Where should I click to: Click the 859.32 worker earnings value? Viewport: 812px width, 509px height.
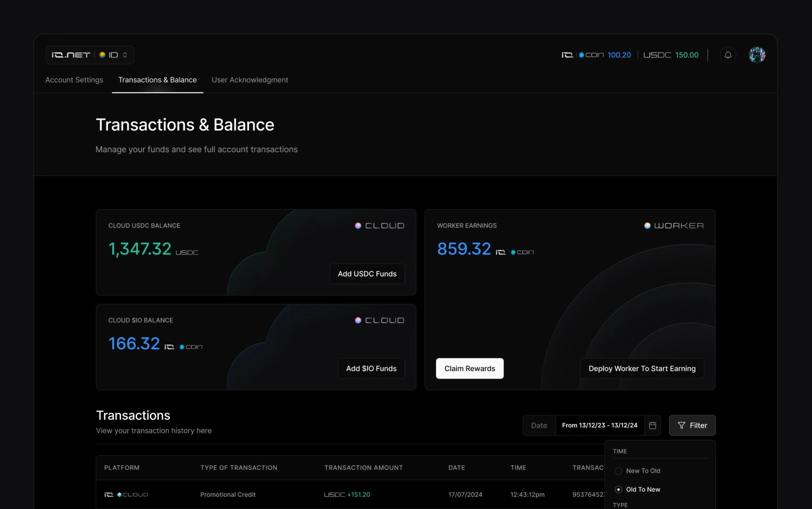coord(464,249)
